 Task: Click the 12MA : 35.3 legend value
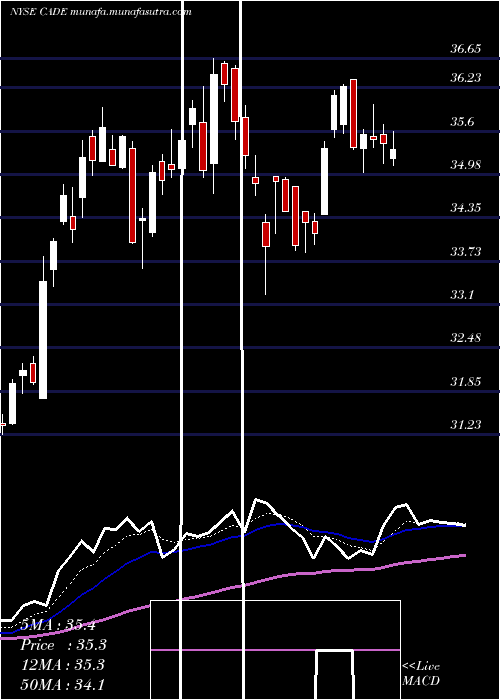point(62,665)
